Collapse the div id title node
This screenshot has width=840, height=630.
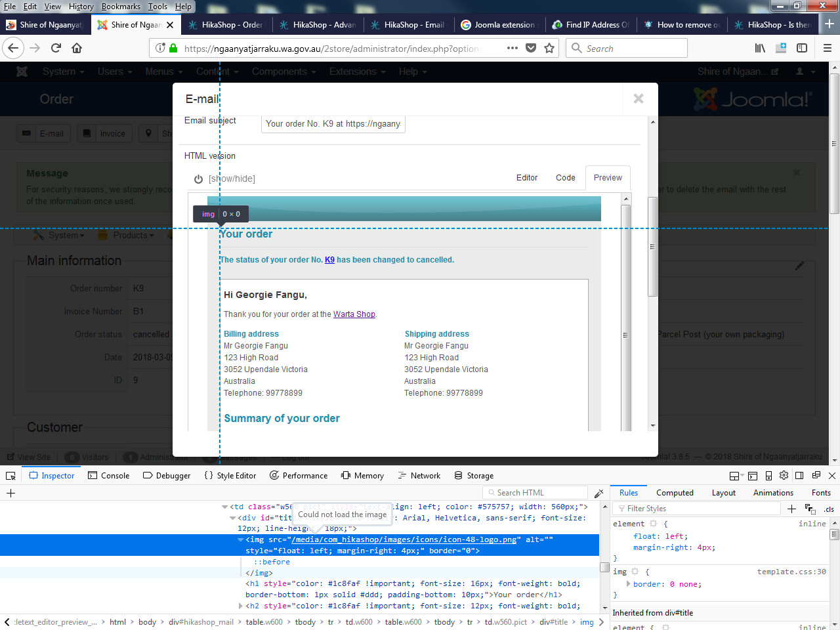(x=233, y=518)
